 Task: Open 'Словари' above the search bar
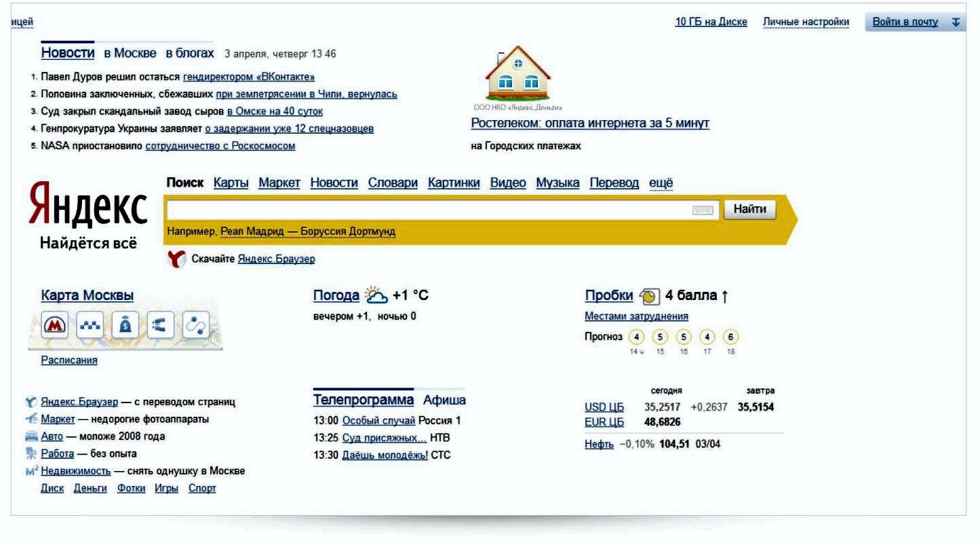393,183
